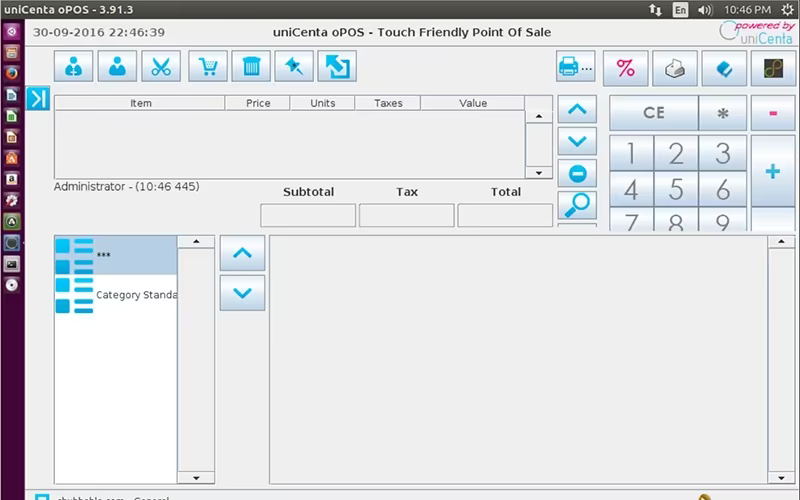Viewport: 800px width, 500px height.
Task: Remove the selected line with minus circle
Action: (x=577, y=173)
